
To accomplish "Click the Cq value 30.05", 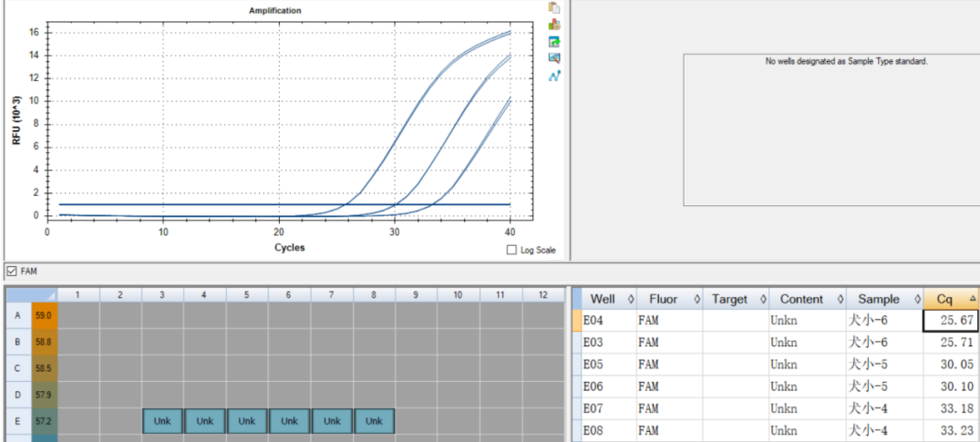I will 951,365.
